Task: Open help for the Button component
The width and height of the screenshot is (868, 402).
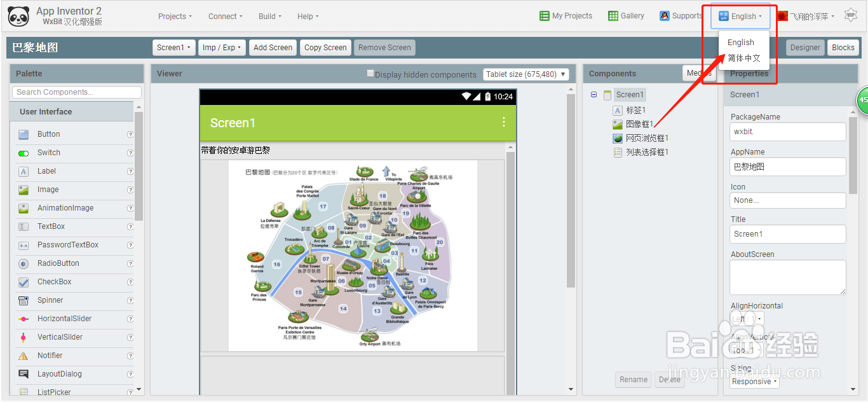Action: point(130,134)
